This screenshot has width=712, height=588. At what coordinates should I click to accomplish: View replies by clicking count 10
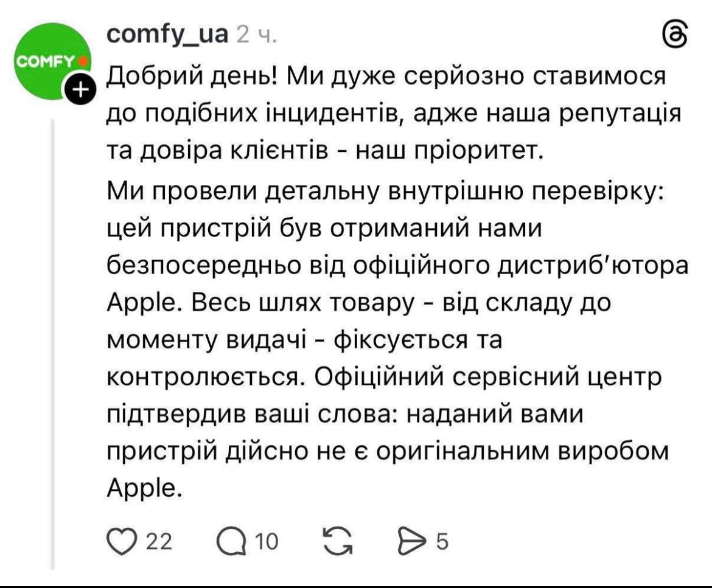click(266, 540)
